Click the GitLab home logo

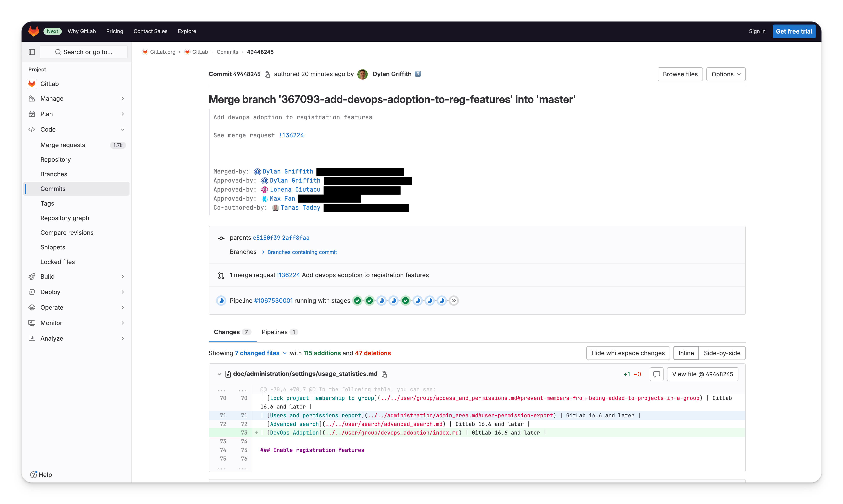click(x=34, y=31)
